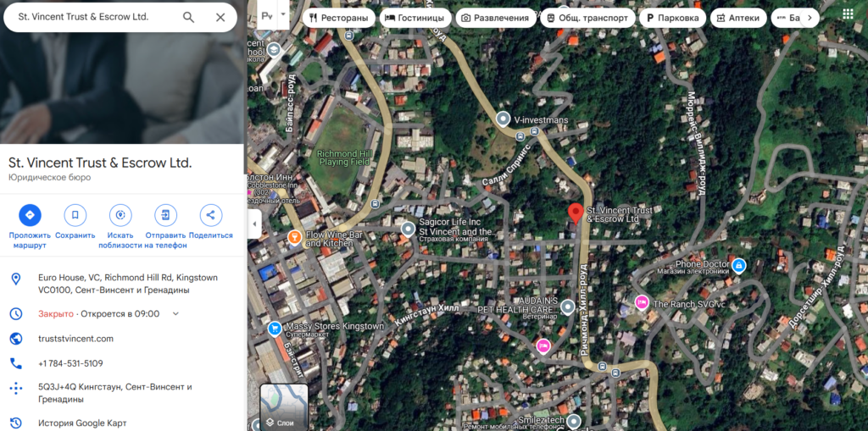
Task: Click the Сохранить bookmark icon
Action: 75,215
